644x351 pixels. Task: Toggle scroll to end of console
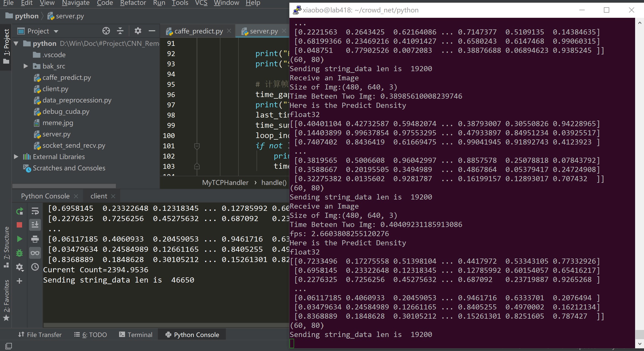35,225
